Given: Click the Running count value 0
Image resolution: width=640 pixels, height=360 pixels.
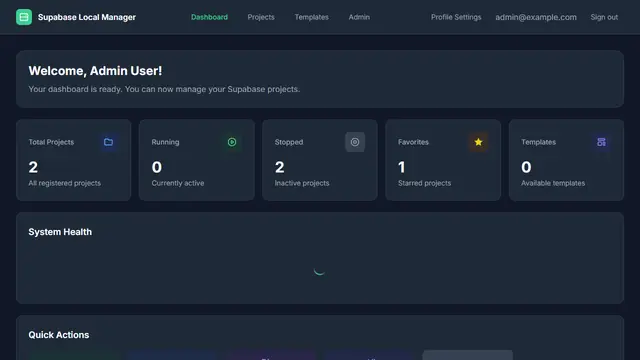Looking at the screenshot, I should (x=157, y=167).
